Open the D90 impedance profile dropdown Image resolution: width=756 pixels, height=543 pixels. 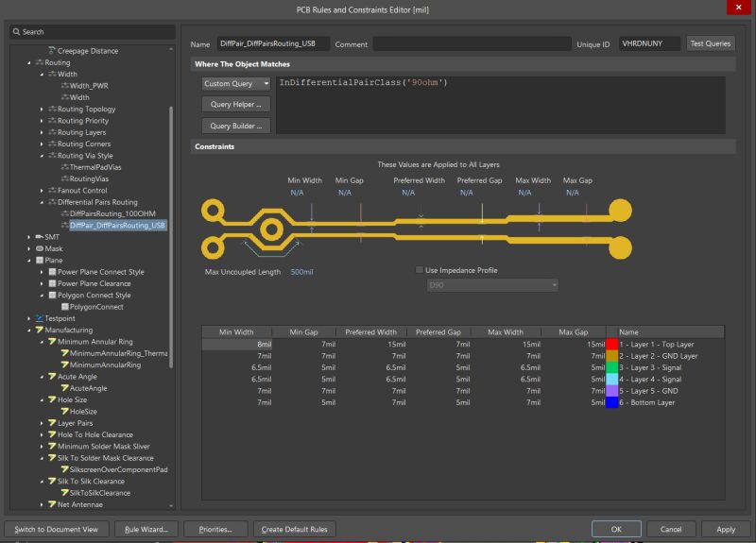492,285
